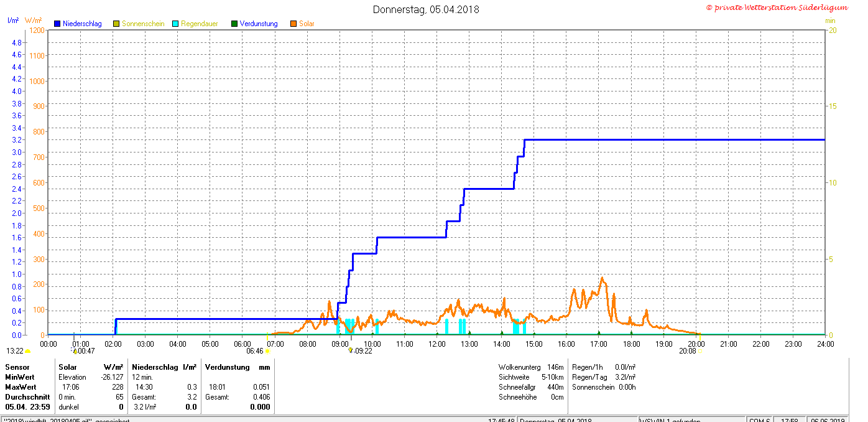The width and height of the screenshot is (868, 422).
Task: Click the solar average value 65
Action: coord(120,397)
